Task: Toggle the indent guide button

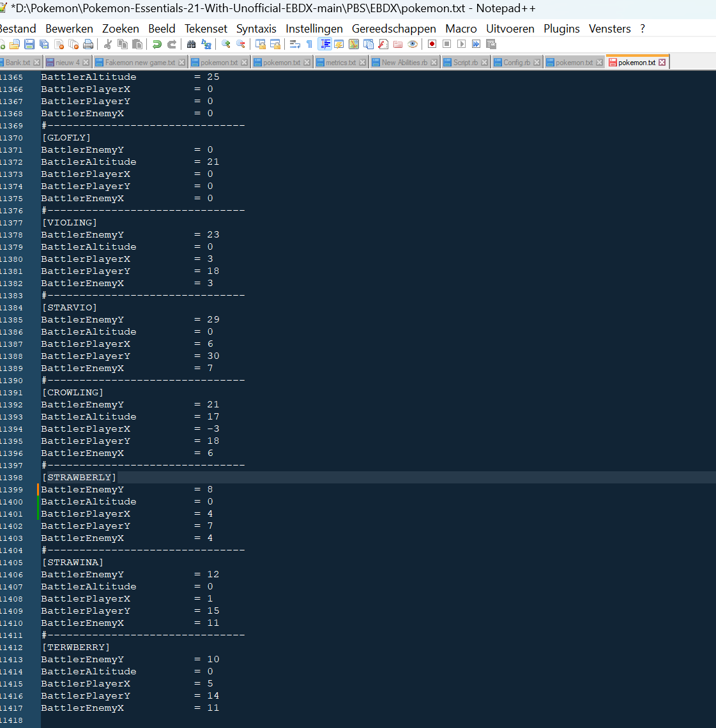Action: point(324,44)
